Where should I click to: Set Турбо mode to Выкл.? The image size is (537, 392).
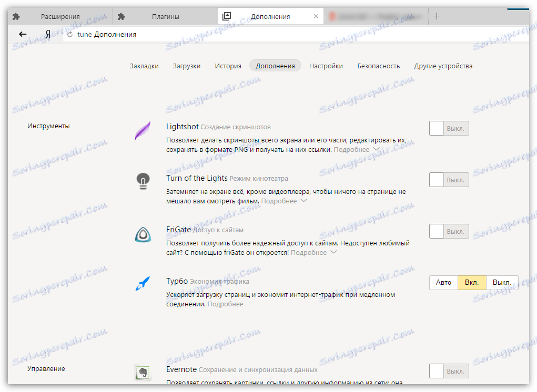[x=502, y=283]
